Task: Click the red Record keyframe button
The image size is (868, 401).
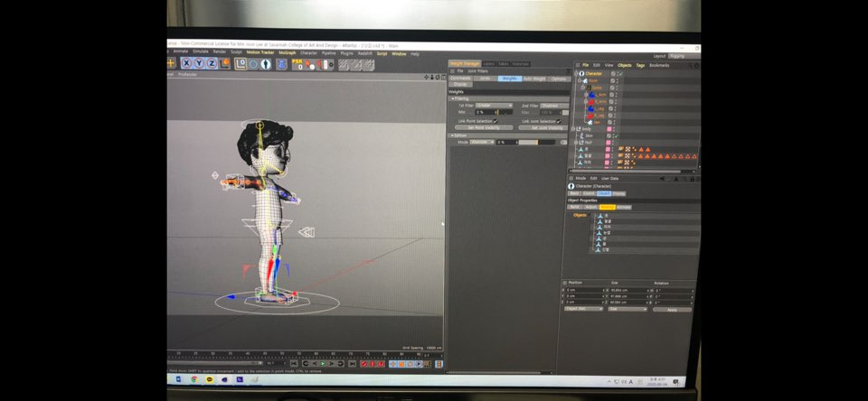Action: point(363,363)
